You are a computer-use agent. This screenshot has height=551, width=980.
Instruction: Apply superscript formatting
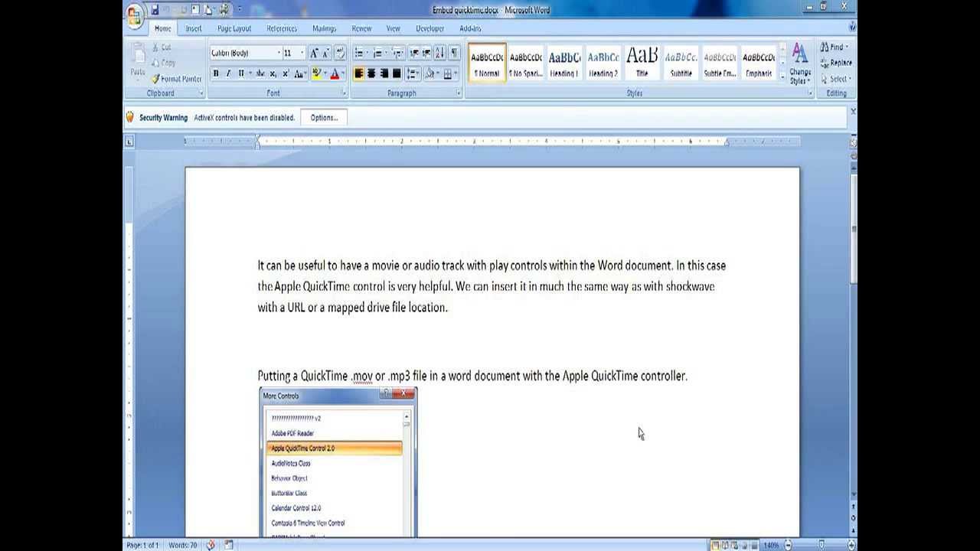point(286,73)
